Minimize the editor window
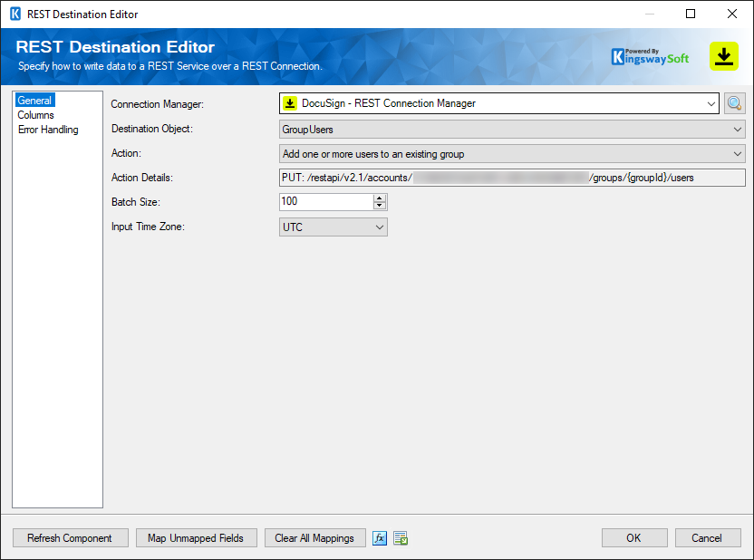Image resolution: width=754 pixels, height=560 pixels. pyautogui.click(x=650, y=14)
